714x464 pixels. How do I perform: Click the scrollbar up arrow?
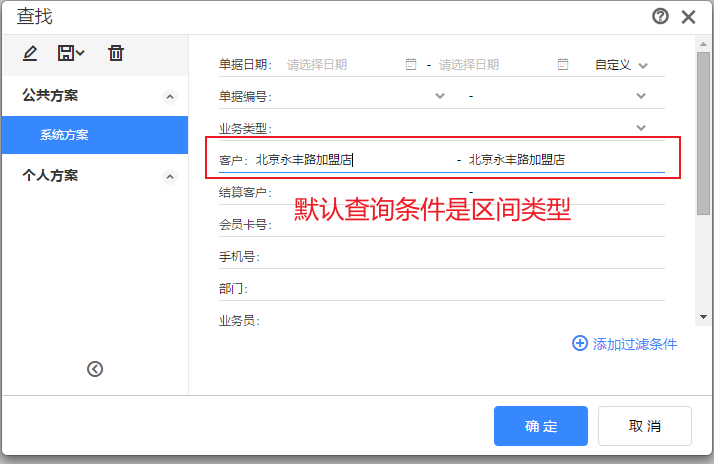coord(703,44)
